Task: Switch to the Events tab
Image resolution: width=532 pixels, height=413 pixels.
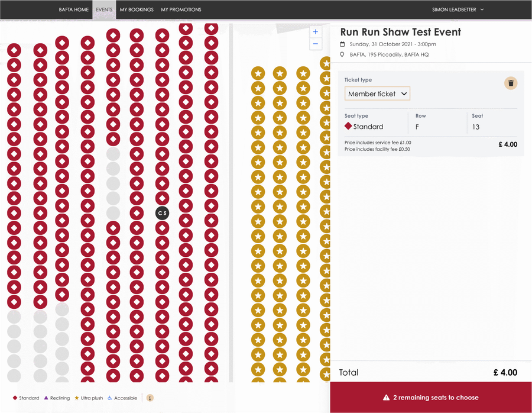Action: click(104, 9)
